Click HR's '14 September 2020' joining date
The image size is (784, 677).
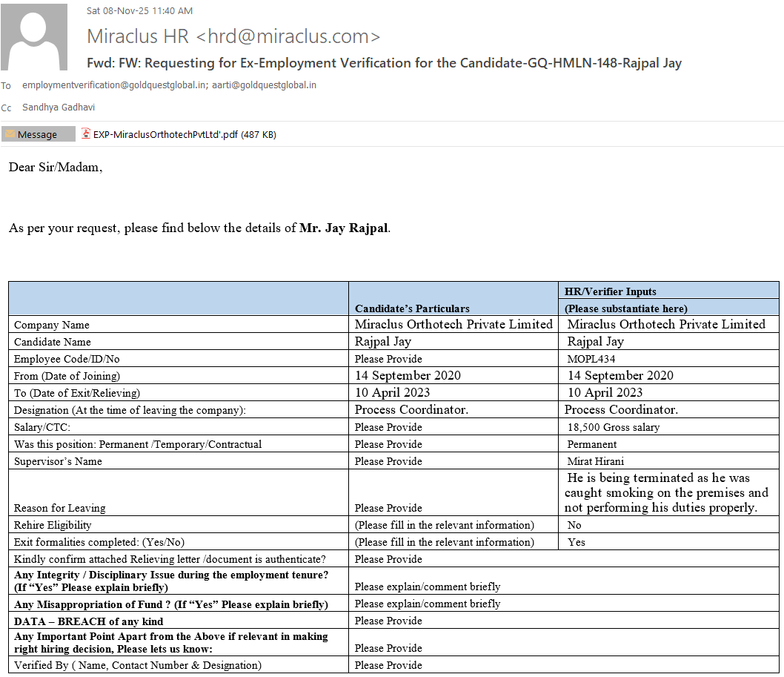(x=620, y=375)
